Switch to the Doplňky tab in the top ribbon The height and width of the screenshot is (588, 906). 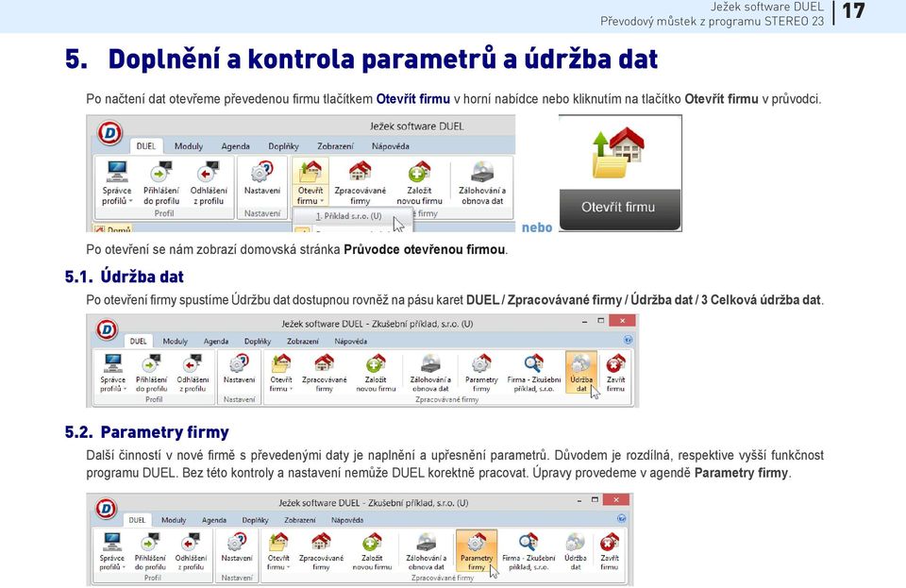tap(283, 146)
